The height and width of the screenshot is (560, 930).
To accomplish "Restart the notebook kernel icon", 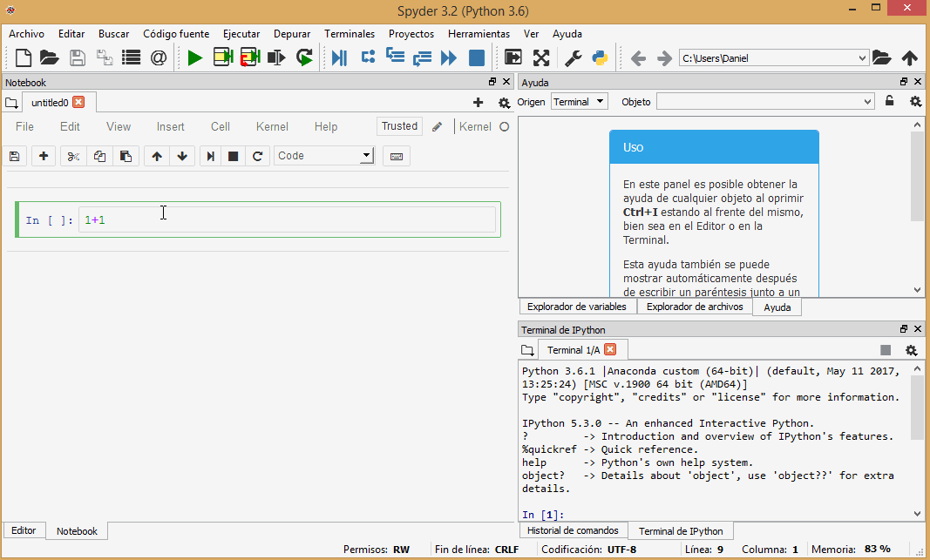I will tap(257, 156).
